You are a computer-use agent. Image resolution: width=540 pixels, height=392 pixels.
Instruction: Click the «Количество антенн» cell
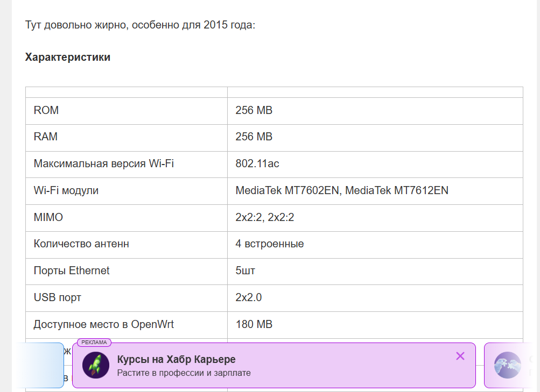coord(81,244)
